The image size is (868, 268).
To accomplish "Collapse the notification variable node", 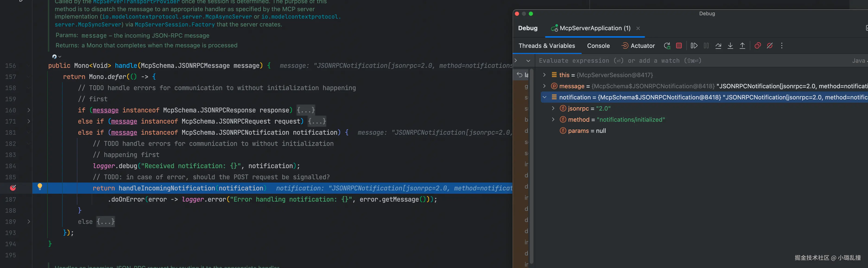I will (545, 97).
